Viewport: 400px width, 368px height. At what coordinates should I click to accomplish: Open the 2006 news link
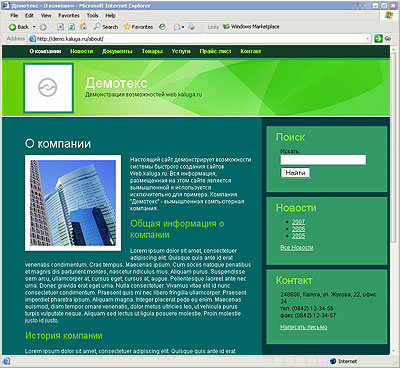click(x=298, y=229)
